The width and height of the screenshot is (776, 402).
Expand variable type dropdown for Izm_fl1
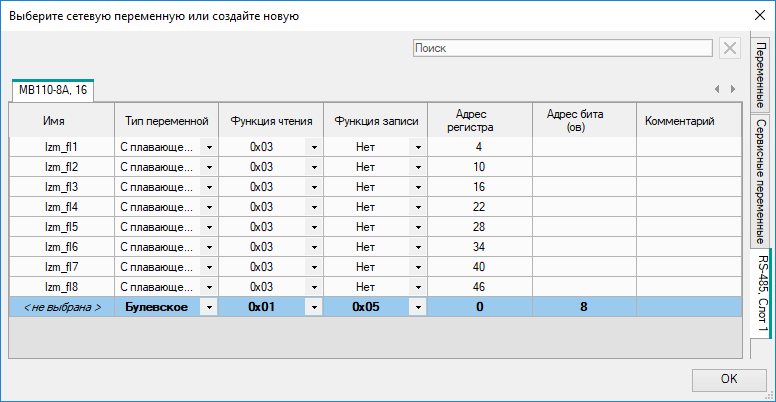[x=209, y=147]
